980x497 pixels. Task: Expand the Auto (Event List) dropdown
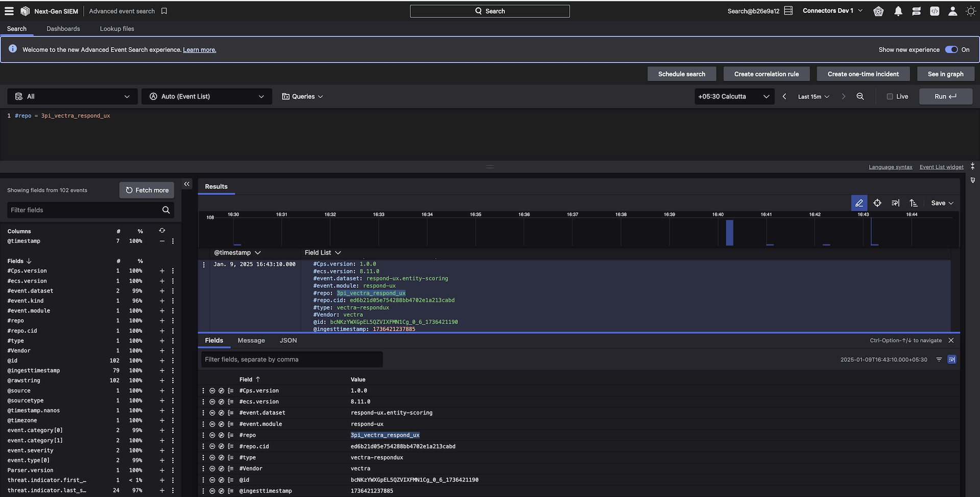click(207, 96)
